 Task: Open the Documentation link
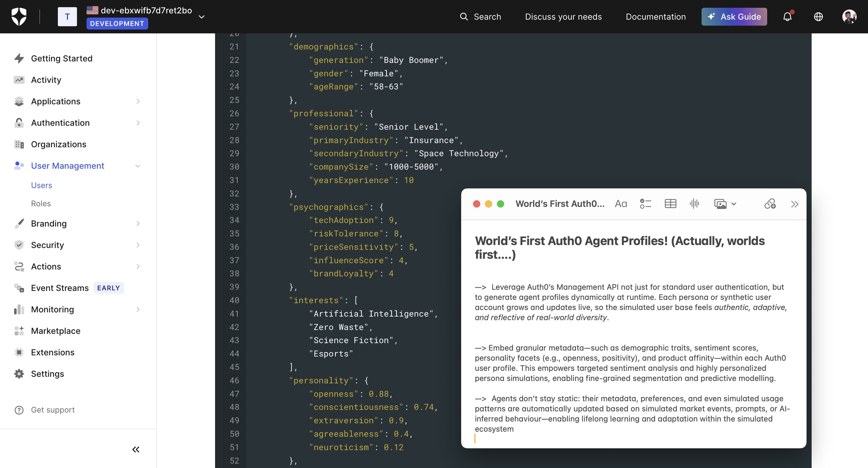655,16
